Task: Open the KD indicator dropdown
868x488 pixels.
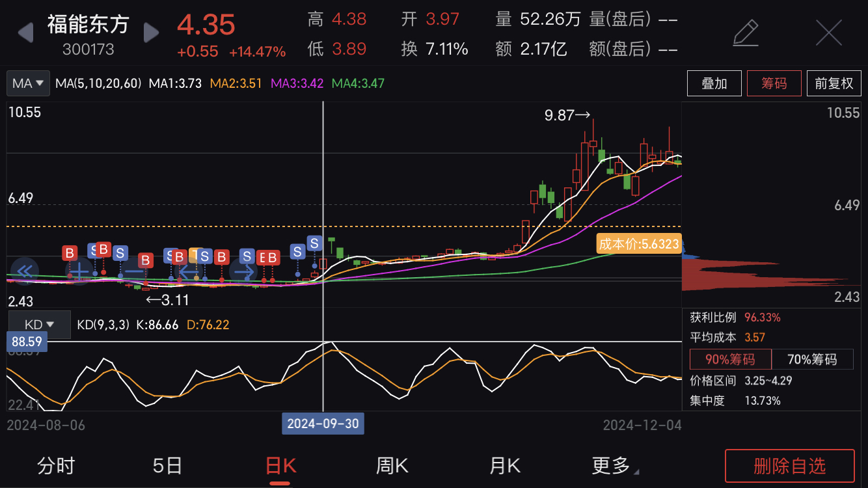Action: [x=38, y=325]
